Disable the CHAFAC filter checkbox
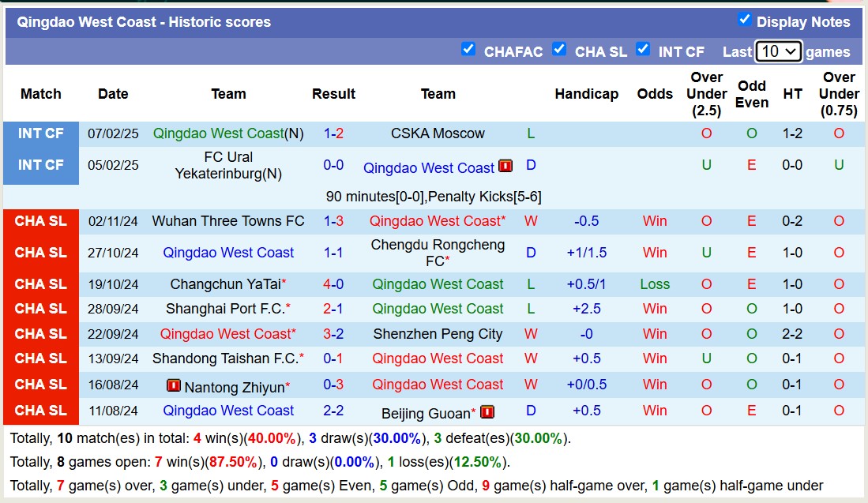Viewport: 868px width, 503px height. coord(468,49)
